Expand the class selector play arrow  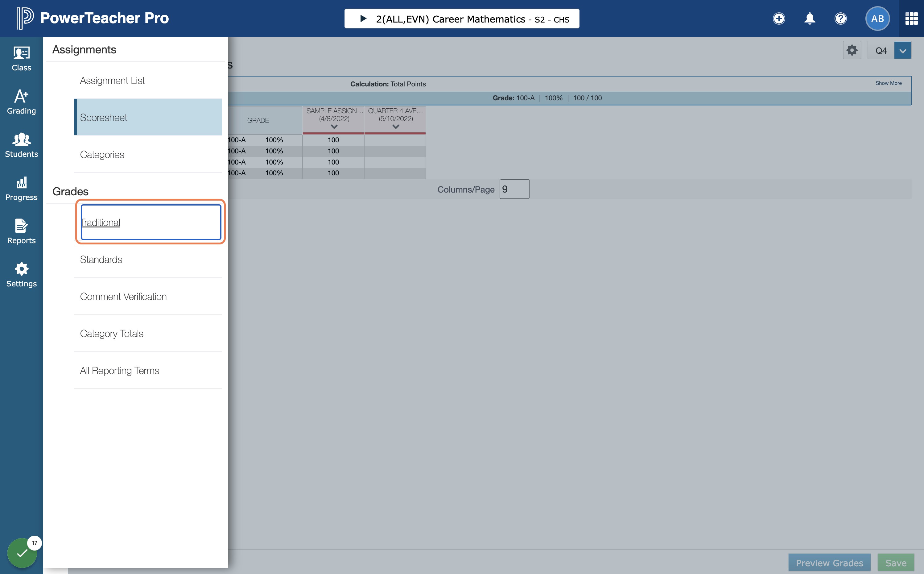363,19
